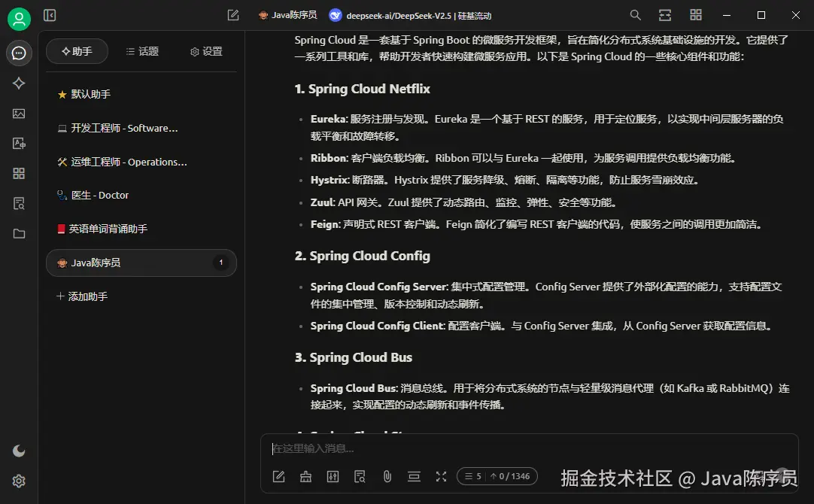The image size is (814, 504).
Task: Click new topic icon in input toolbar
Action: [279, 476]
